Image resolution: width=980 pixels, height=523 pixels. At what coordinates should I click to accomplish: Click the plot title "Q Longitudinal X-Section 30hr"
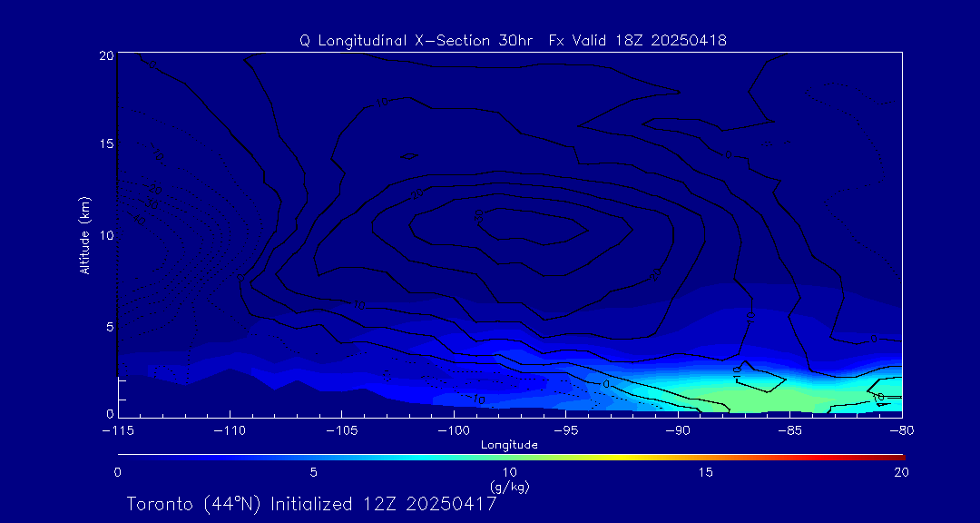(x=416, y=41)
